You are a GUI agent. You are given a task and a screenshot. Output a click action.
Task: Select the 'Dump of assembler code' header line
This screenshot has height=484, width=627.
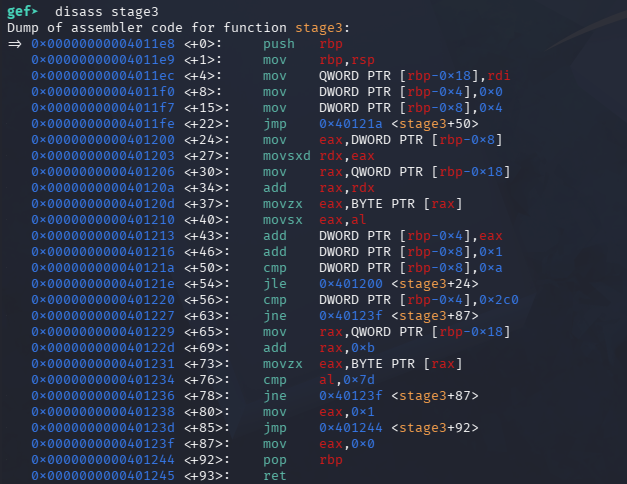[178, 28]
